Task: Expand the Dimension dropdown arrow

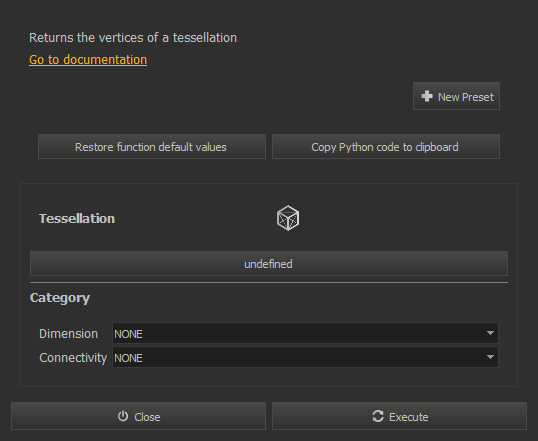Action: tap(490, 333)
